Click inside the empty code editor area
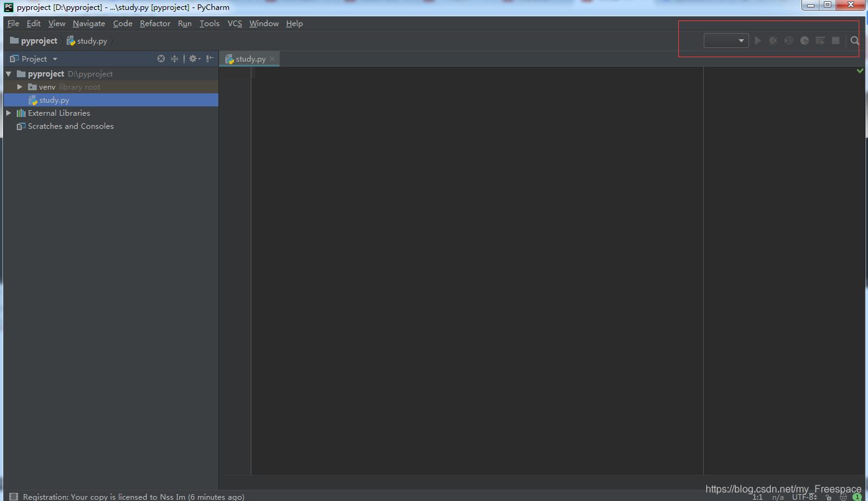Viewport: 868px width, 501px height. click(477, 271)
